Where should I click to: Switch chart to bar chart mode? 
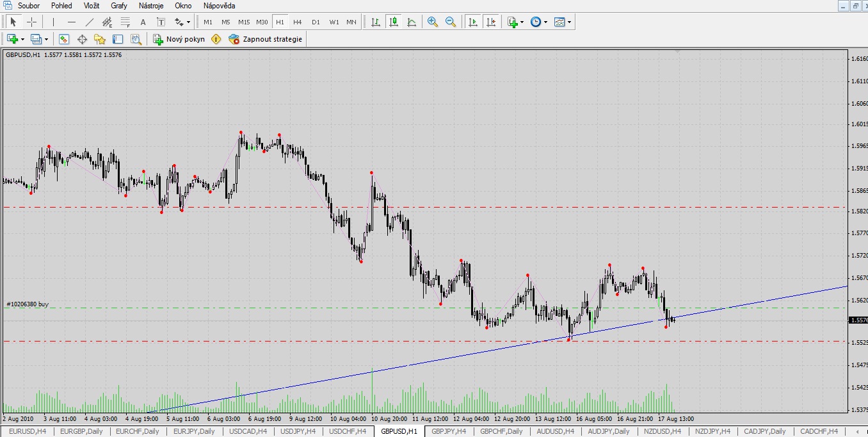(x=376, y=22)
